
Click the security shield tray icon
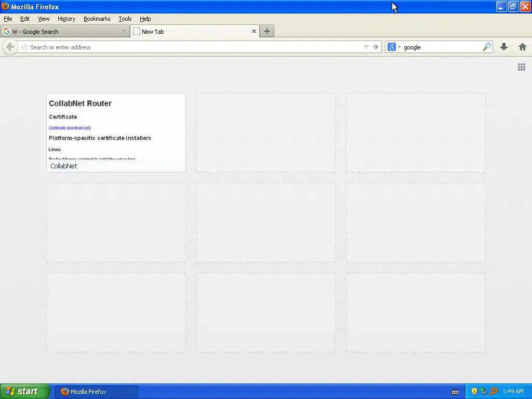point(474,391)
